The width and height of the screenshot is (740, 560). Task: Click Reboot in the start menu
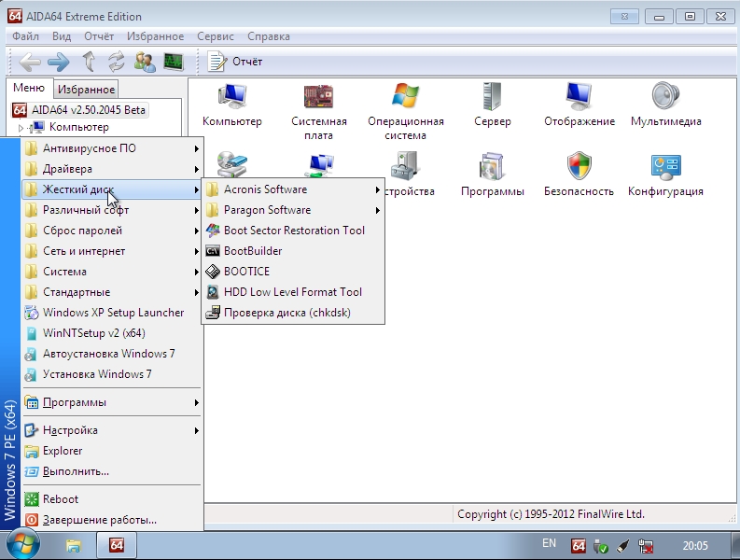click(x=61, y=499)
